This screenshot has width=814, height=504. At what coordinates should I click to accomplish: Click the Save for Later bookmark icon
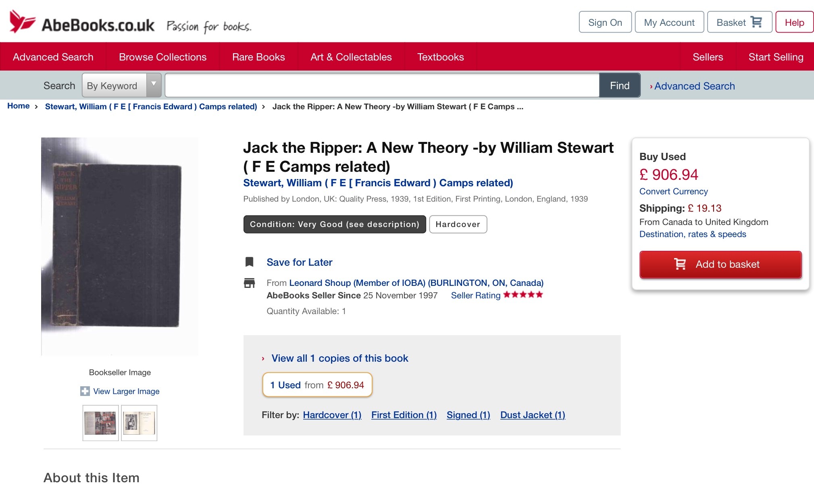pyautogui.click(x=250, y=262)
